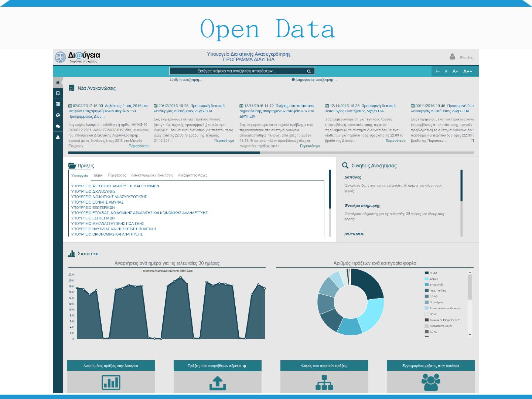This screenshot has width=532, height=399.
Task: Open ΥΠΟΥΡΓΕΙΟ ΕΞΩΤΕΡΙΚΩΝ link
Action: click(x=93, y=208)
